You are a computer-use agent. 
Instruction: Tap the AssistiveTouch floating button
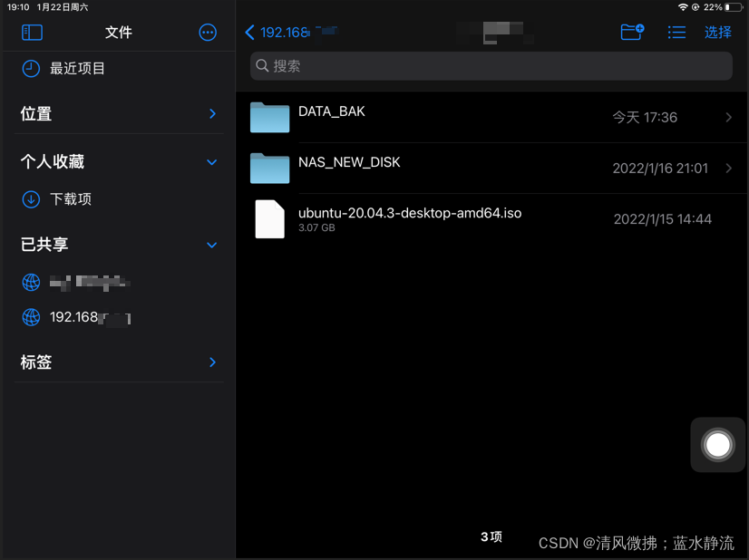click(717, 445)
